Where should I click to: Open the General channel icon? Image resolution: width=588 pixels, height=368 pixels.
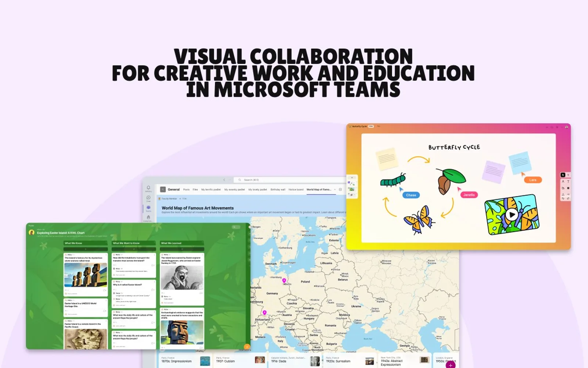pyautogui.click(x=163, y=190)
